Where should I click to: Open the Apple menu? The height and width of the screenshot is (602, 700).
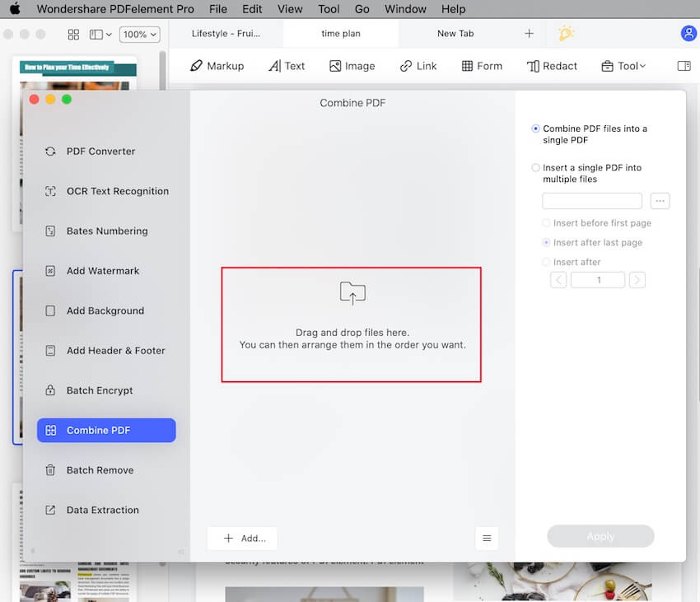15,9
